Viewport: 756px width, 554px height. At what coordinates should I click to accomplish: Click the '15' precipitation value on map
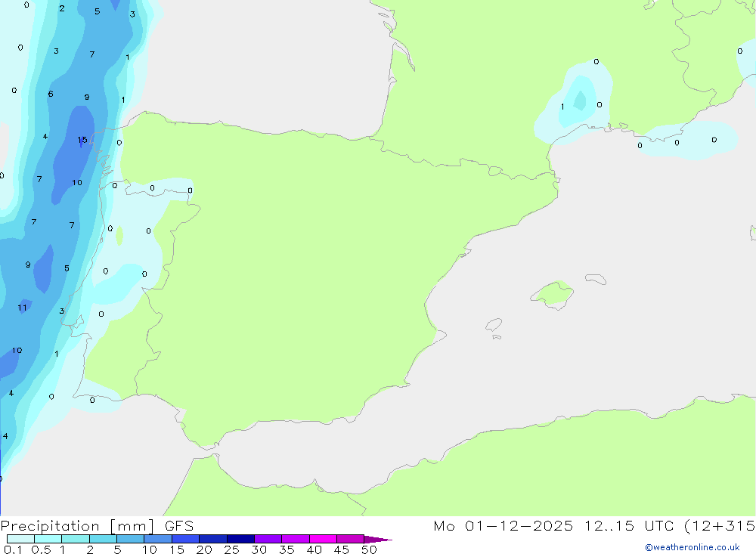point(82,140)
